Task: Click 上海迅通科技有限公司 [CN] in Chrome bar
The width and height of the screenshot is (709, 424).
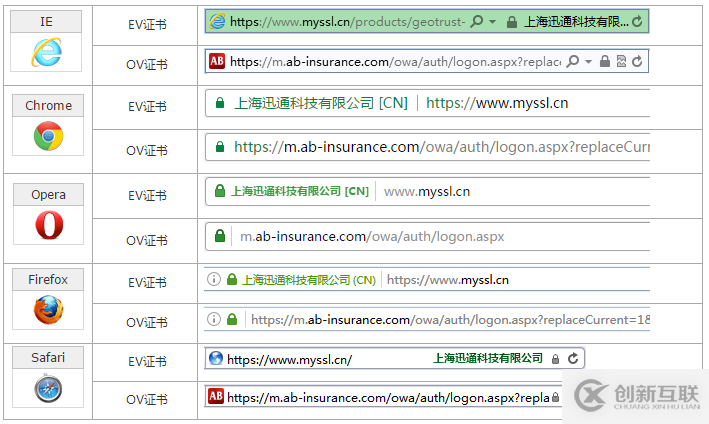Action: tap(321, 103)
